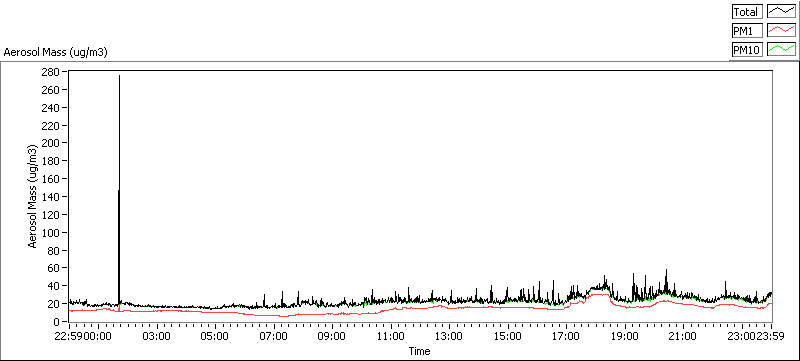Click the 19:00 time tick label
Image resolution: width=800 pixels, height=361 pixels.
[x=625, y=336]
